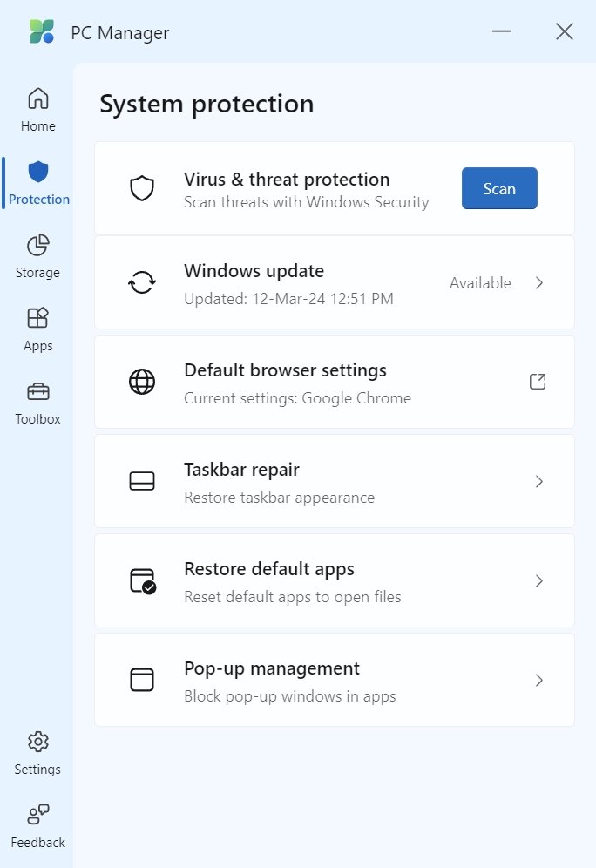Expand the Pop-up management chevron

(539, 680)
